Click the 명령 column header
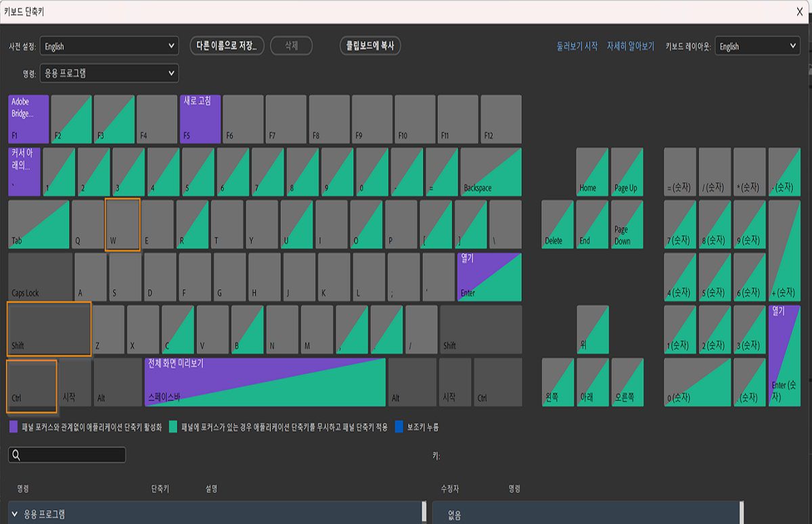This screenshot has height=524, width=812. pos(22,488)
